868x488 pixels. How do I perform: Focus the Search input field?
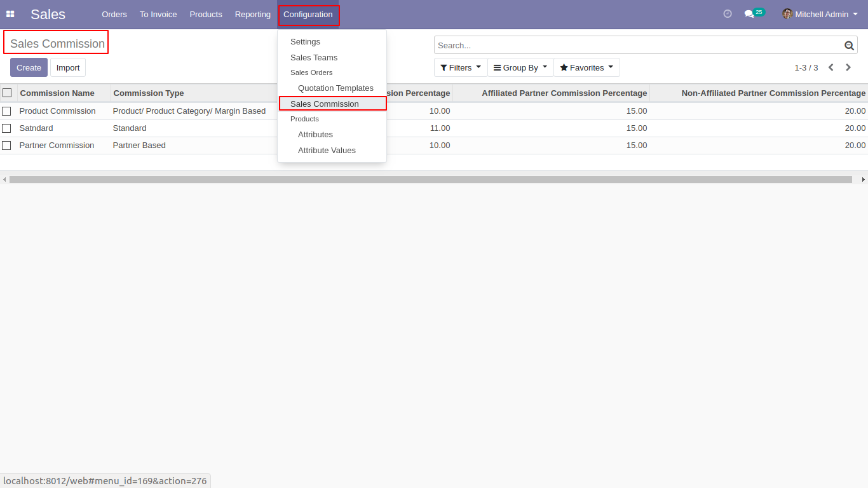click(639, 45)
